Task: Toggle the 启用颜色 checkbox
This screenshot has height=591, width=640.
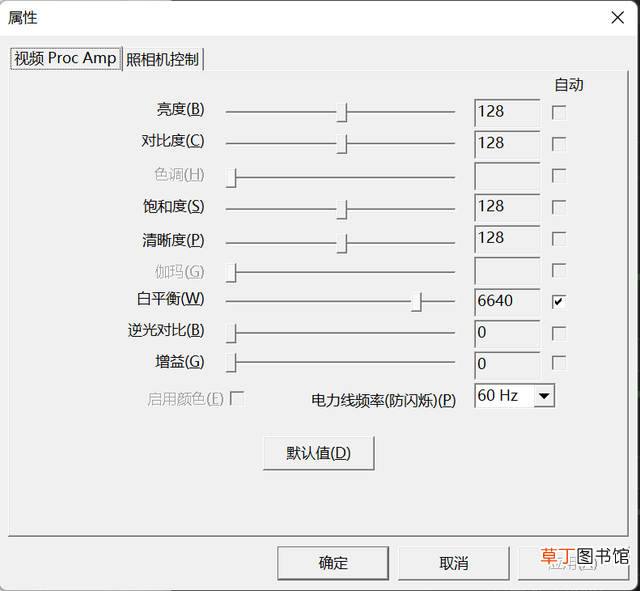Action: coord(237,399)
